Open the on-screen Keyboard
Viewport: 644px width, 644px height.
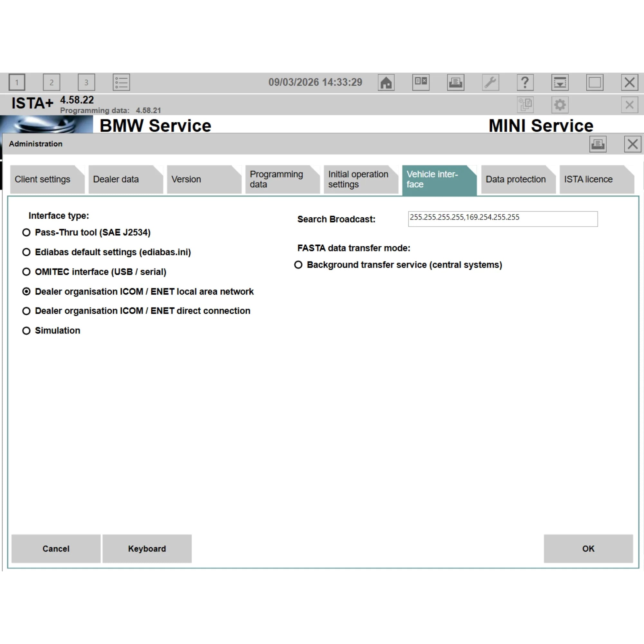[147, 549]
